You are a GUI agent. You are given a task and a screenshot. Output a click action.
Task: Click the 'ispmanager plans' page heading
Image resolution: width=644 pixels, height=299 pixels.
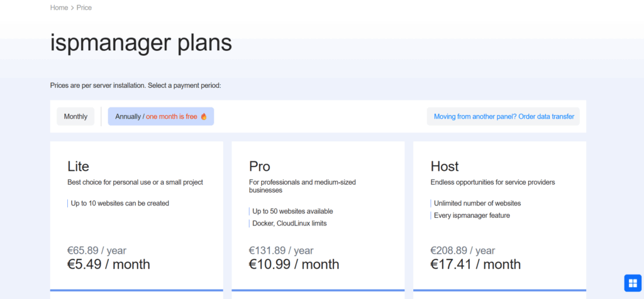click(x=141, y=43)
